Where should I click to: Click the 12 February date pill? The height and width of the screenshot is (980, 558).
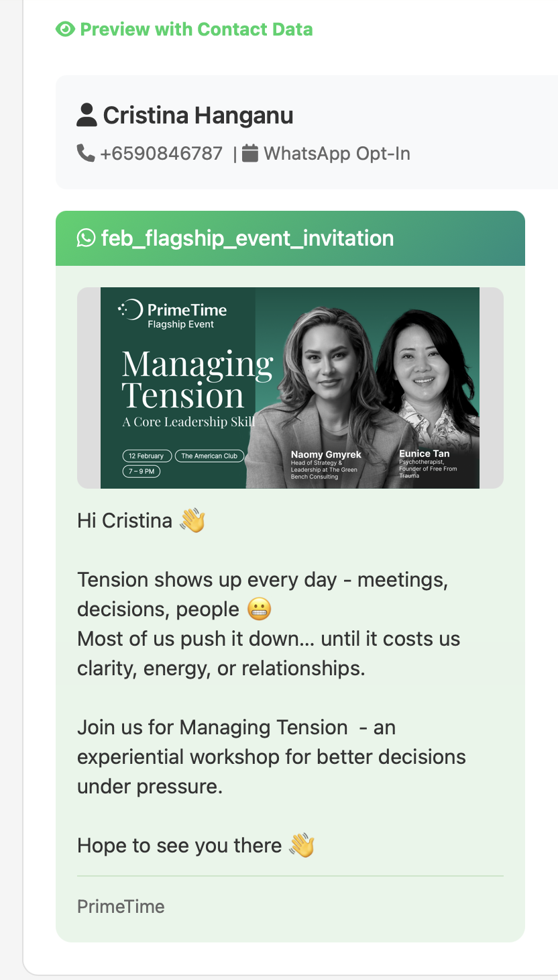pos(147,456)
